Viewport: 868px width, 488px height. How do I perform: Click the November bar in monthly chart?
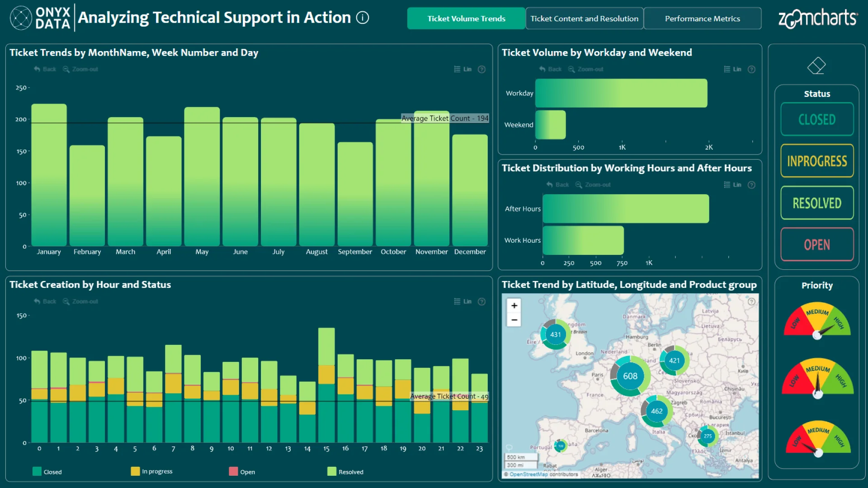click(x=432, y=178)
